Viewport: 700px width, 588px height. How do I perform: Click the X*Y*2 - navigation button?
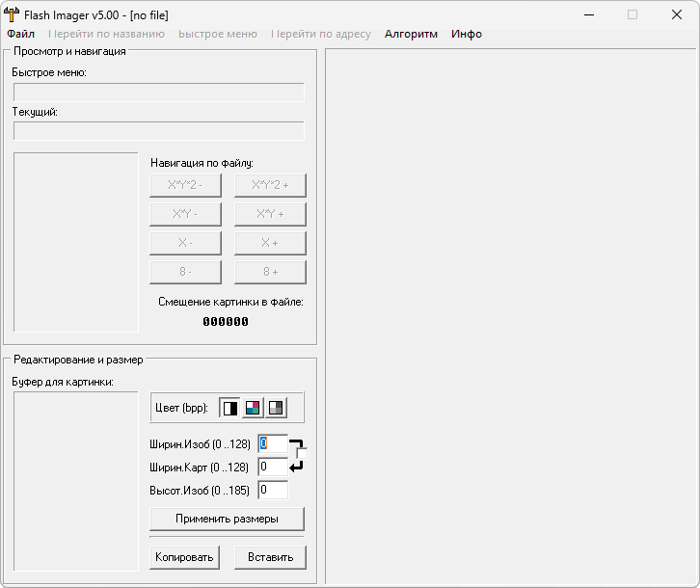[185, 185]
